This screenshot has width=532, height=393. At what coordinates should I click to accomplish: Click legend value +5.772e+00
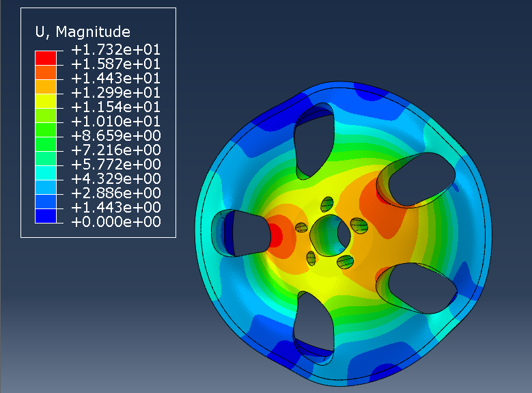(x=115, y=165)
